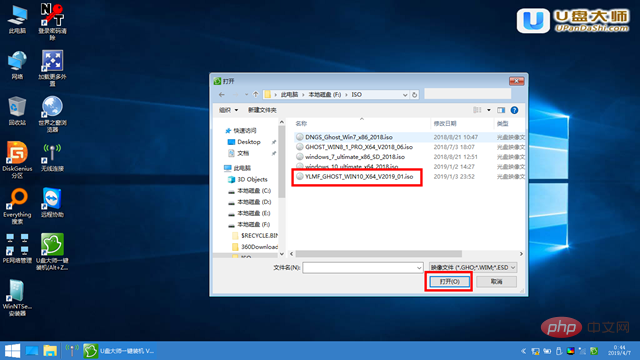Show hidden system tray icons chevron
Viewport: 640px width, 360px height.
click(524, 351)
